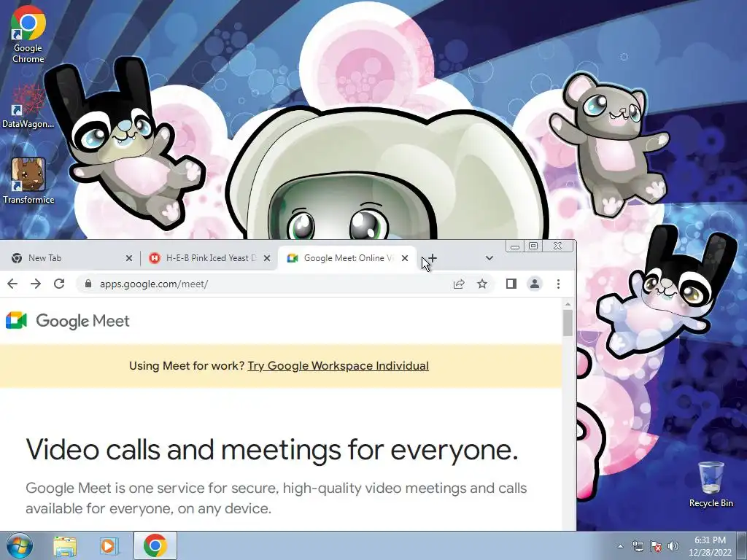Click the scrollbar up arrow
Viewport: 747px width, 560px height.
point(568,304)
